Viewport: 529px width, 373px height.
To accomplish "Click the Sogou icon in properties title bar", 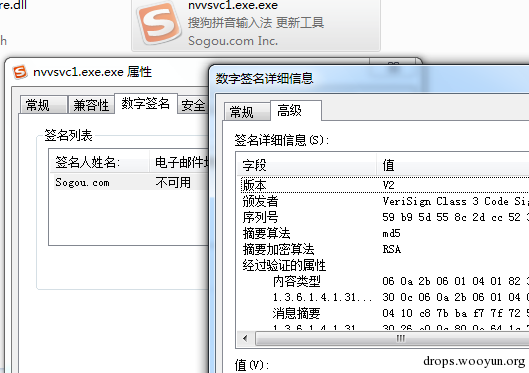I will click(x=20, y=72).
